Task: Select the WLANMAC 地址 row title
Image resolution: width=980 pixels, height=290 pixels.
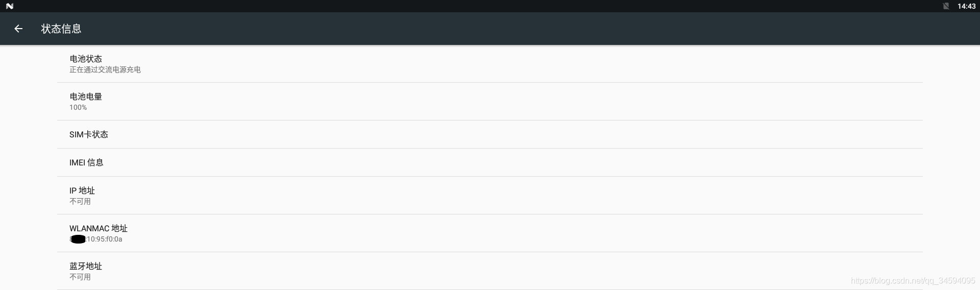Action: [99, 228]
